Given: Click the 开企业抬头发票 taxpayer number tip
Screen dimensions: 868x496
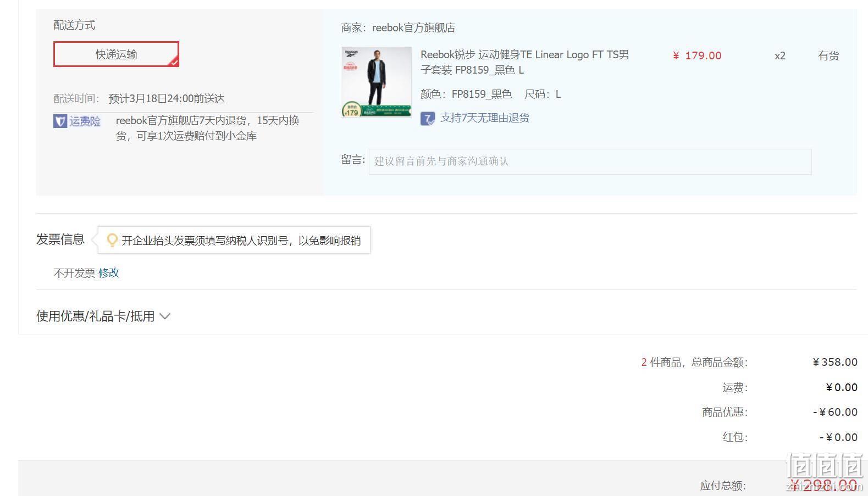Looking at the screenshot, I should [x=241, y=241].
